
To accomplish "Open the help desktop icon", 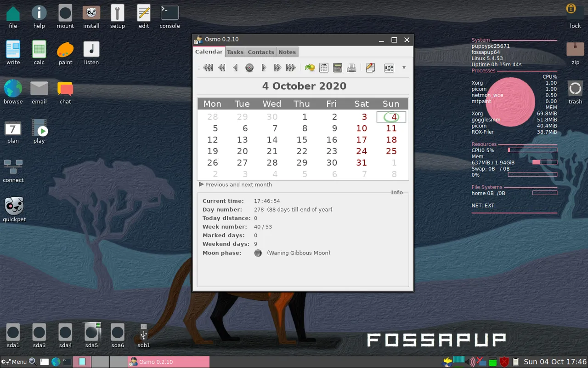I will pyautogui.click(x=39, y=17).
